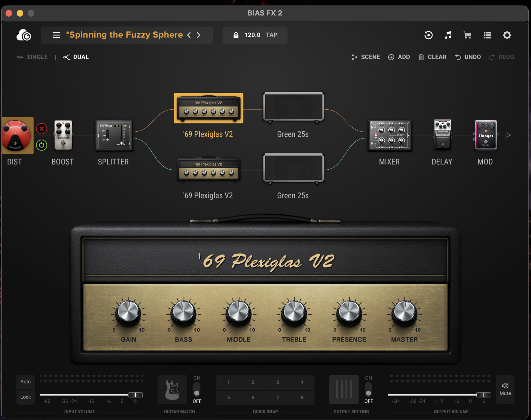Open the ToneCloud icon
Viewport: 531px width, 420px height.
[x=24, y=35]
